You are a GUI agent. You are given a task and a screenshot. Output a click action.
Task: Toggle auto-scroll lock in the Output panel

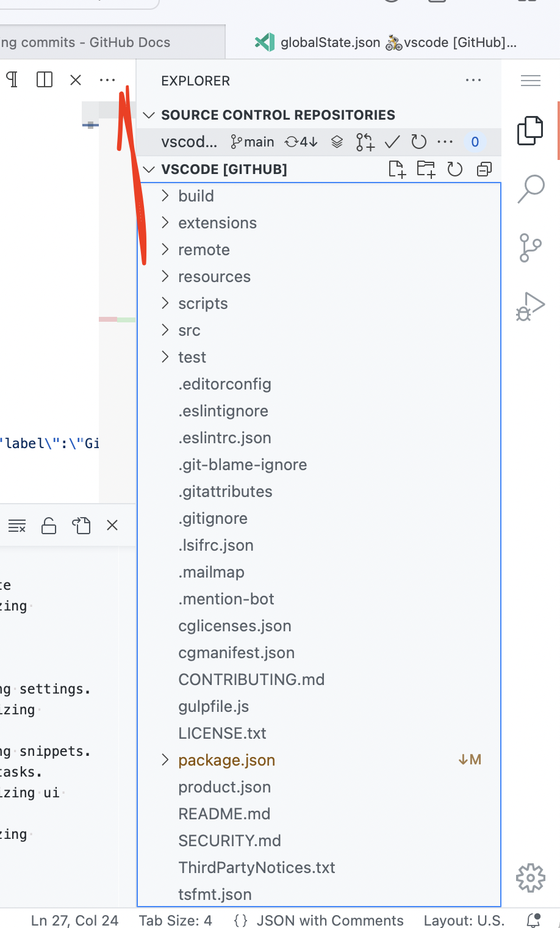[48, 525]
